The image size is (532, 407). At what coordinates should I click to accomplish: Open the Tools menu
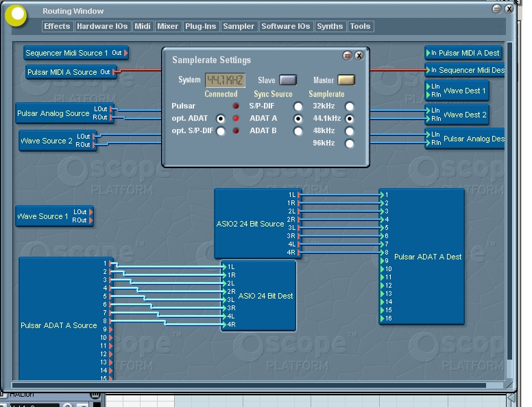[x=361, y=26]
